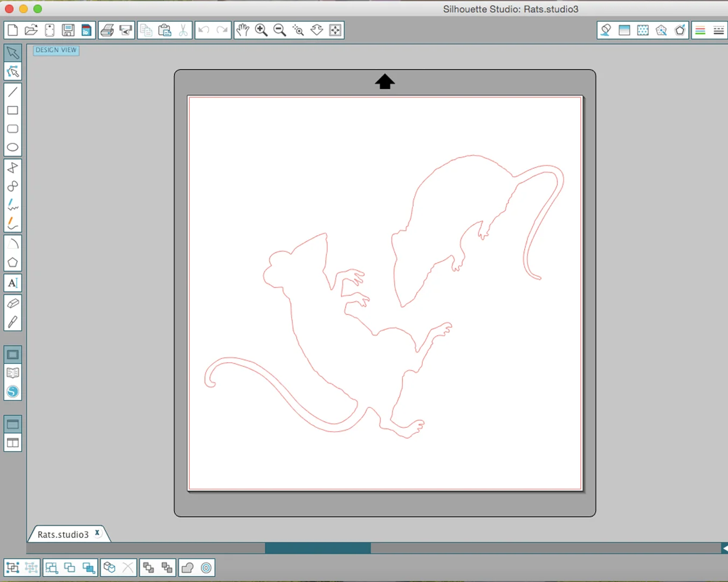The image size is (728, 582).
Task: Fit the page to the window
Action: 335,30
